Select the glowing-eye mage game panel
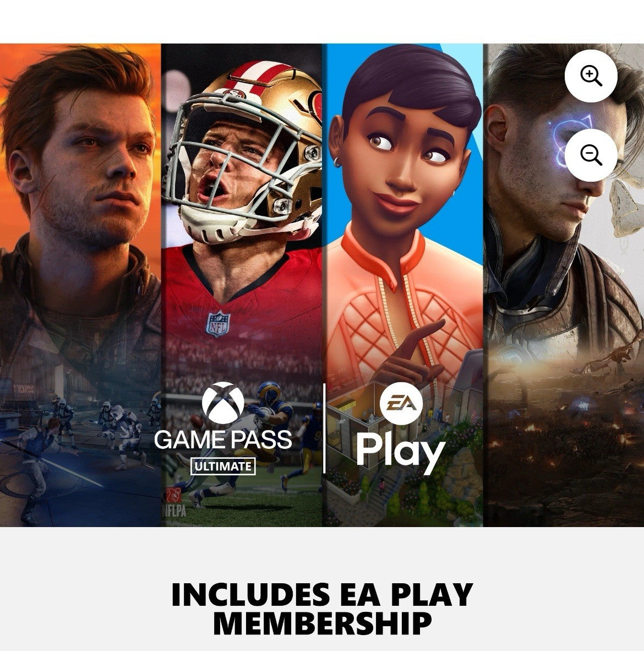Image resolution: width=644 pixels, height=651 pixels. point(564,285)
